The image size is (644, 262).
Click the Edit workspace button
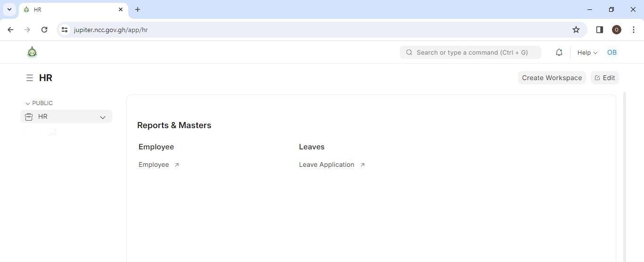pos(604,78)
